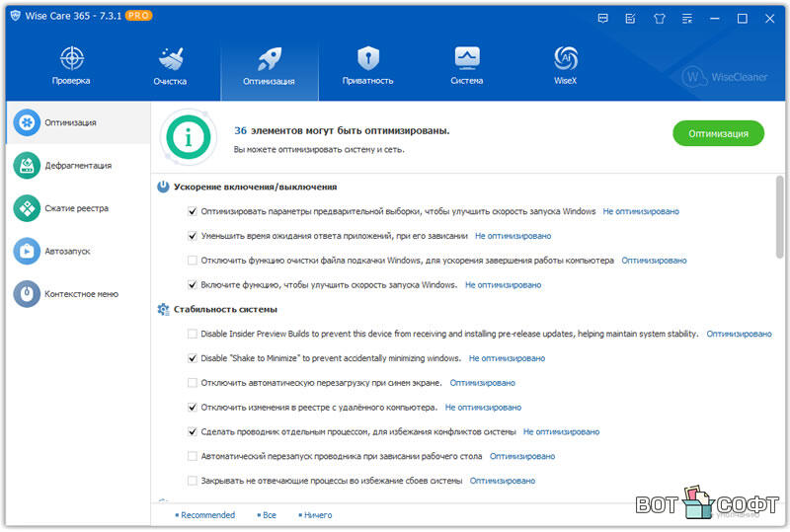Launch the WiseX AI icon
Image resolution: width=790 pixels, height=532 pixels.
566,58
